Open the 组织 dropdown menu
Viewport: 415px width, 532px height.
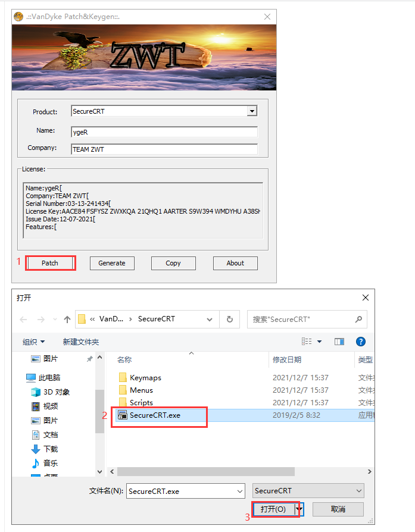coord(33,342)
